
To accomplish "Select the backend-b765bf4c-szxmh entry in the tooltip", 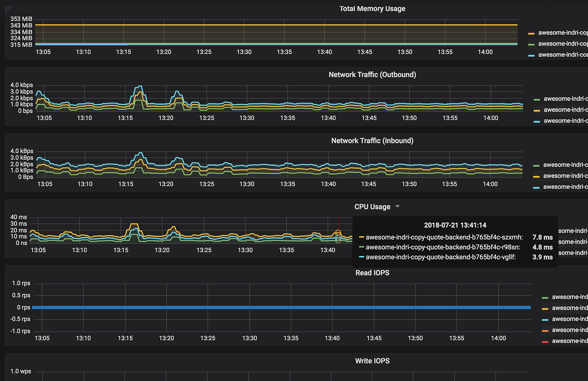I will tap(443, 237).
